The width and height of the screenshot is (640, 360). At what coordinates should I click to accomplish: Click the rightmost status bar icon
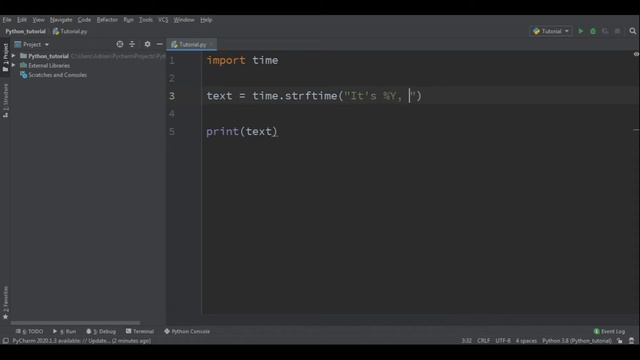(x=631, y=341)
